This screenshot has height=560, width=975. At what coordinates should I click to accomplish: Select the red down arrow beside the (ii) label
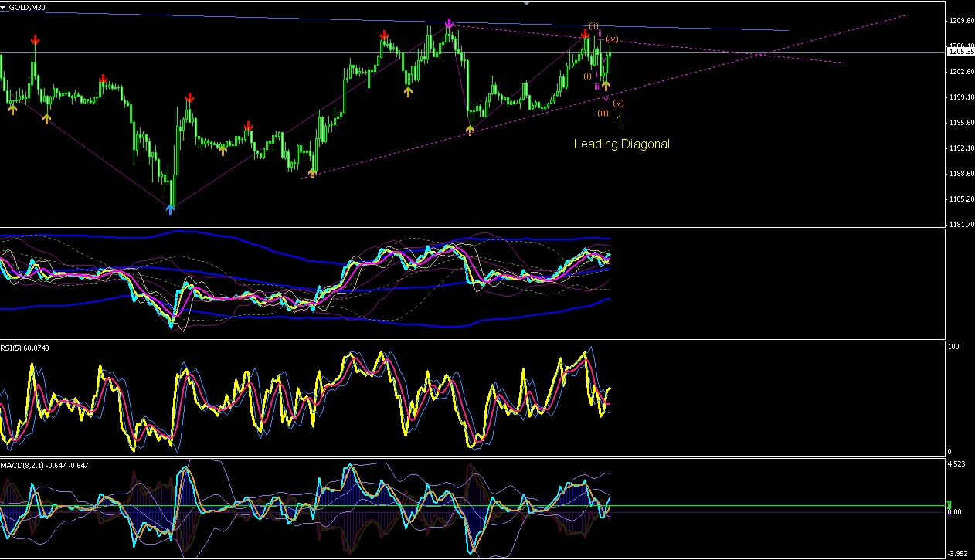tap(586, 35)
